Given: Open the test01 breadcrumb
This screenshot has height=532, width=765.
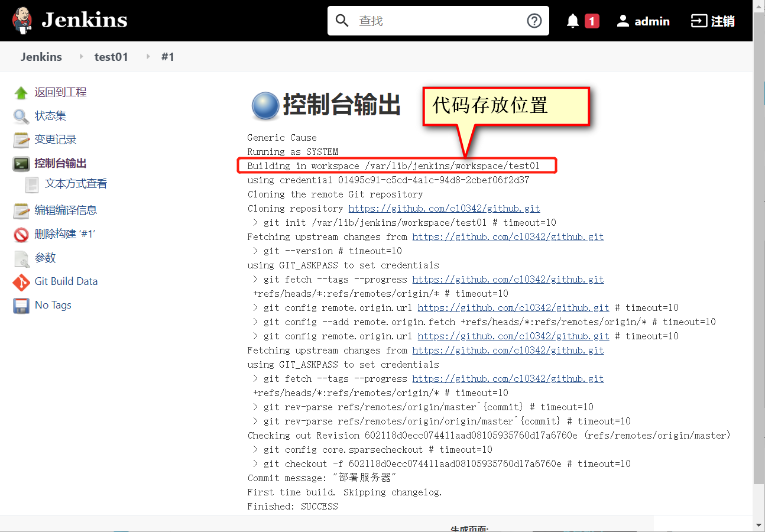Looking at the screenshot, I should (x=111, y=57).
